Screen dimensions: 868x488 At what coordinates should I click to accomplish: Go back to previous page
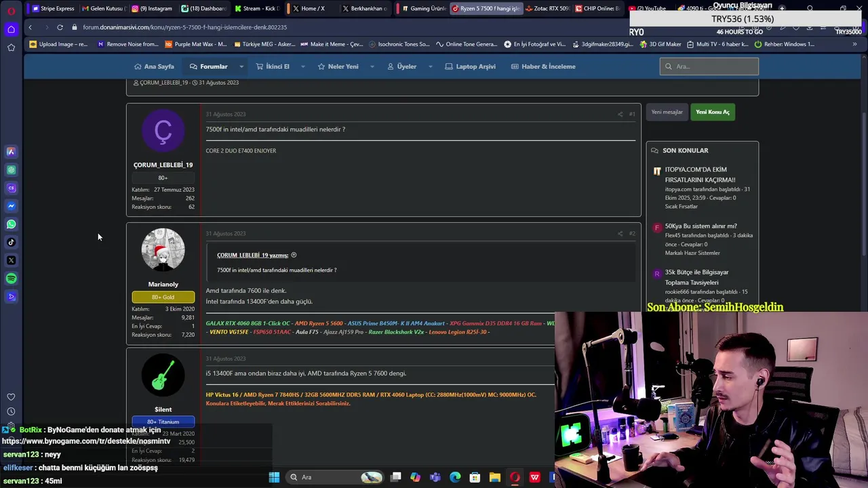click(x=30, y=27)
